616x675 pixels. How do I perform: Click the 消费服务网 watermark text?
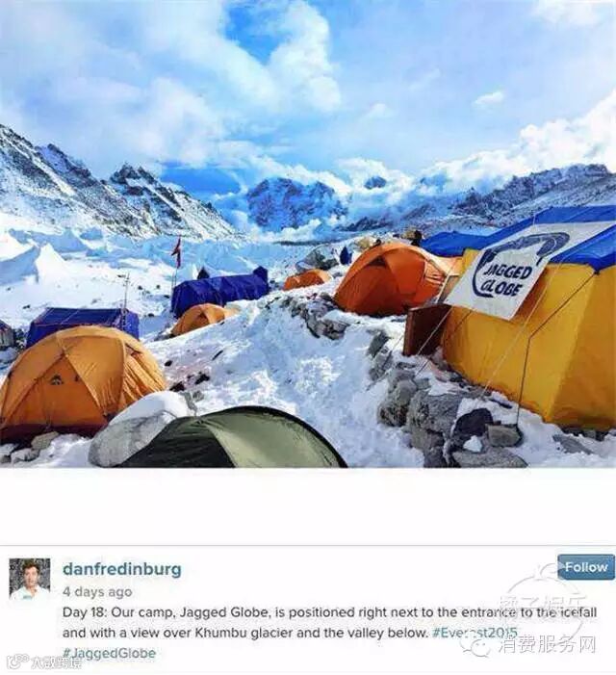tap(548, 646)
